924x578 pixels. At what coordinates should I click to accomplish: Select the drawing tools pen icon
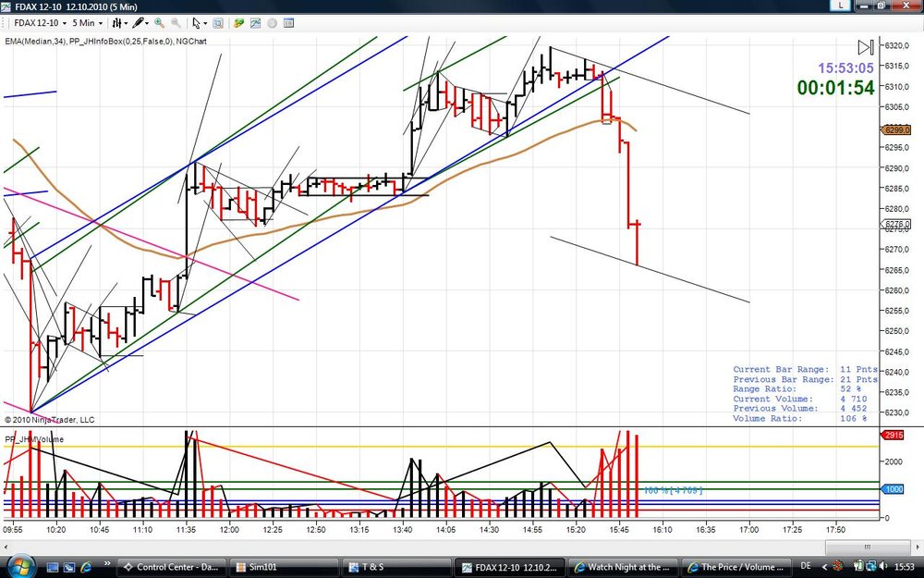140,23
